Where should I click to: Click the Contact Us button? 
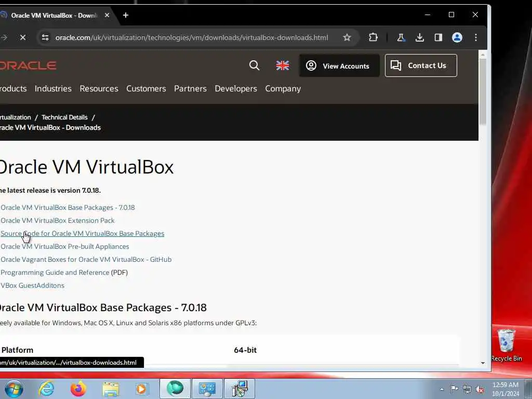pos(421,65)
